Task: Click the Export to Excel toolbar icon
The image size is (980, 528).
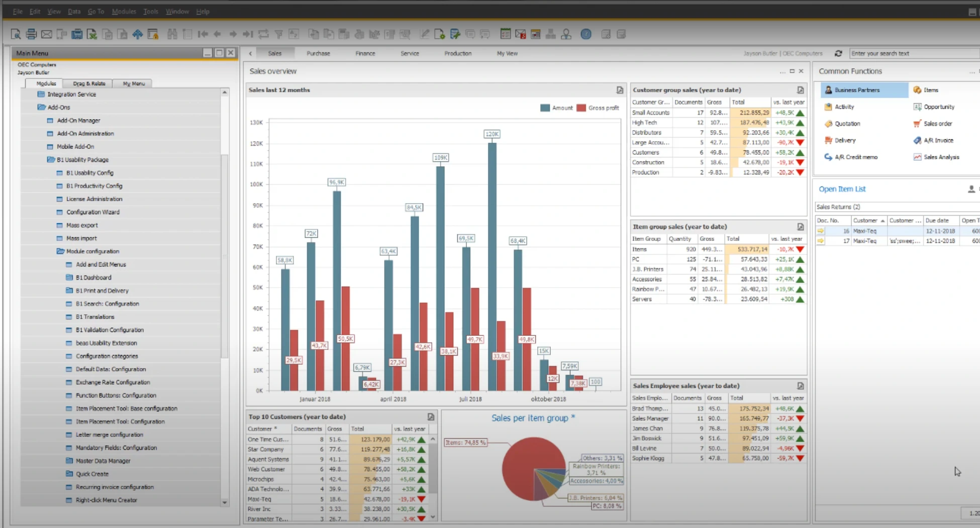Action: (x=92, y=34)
